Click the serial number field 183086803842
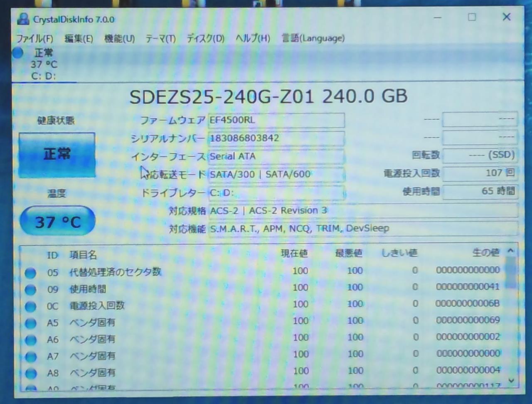532x404 pixels. [276, 138]
